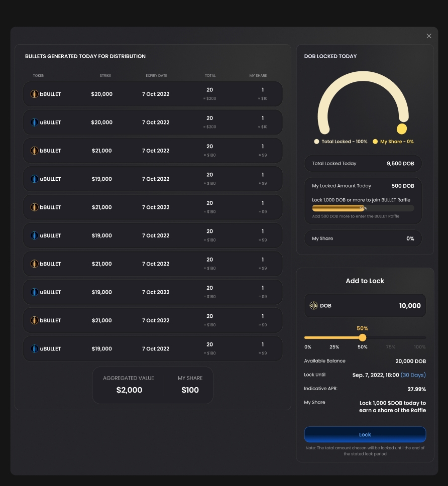
Task: Click the uBULLET icon with $20,000 strike
Action: (35, 123)
